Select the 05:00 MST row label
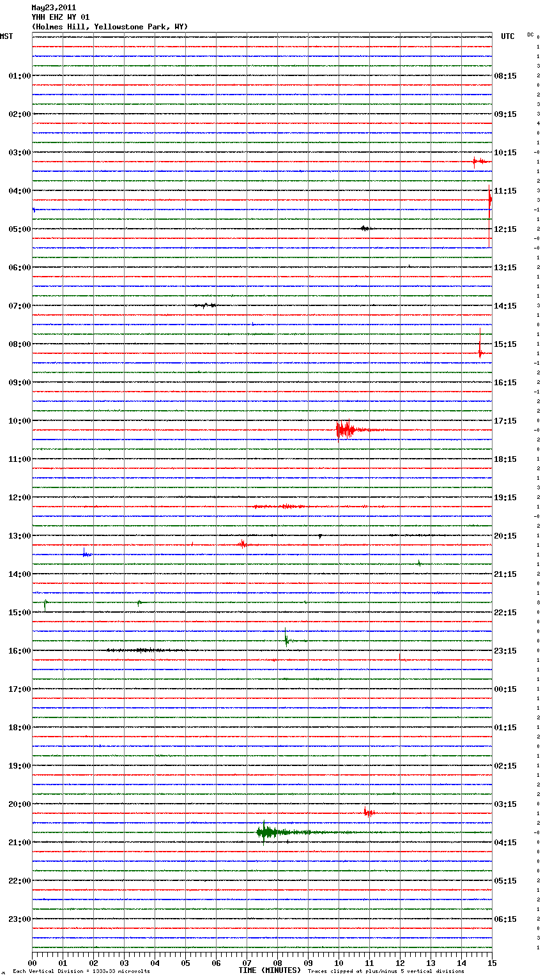 pos(20,229)
